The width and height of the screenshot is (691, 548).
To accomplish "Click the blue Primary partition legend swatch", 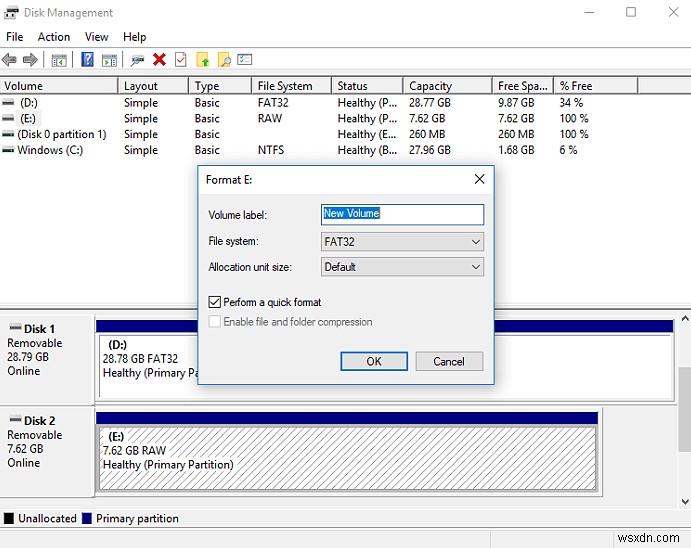I will (87, 518).
